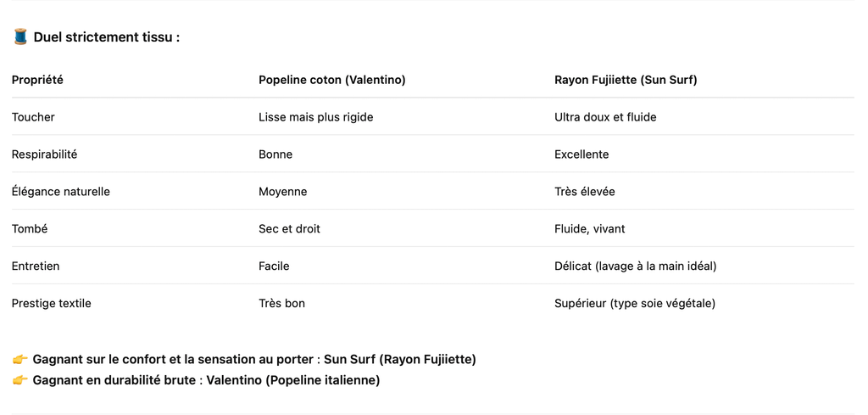Click the Rayon Fujiiette (Sun Surf) header
The image size is (868, 415).
626,80
